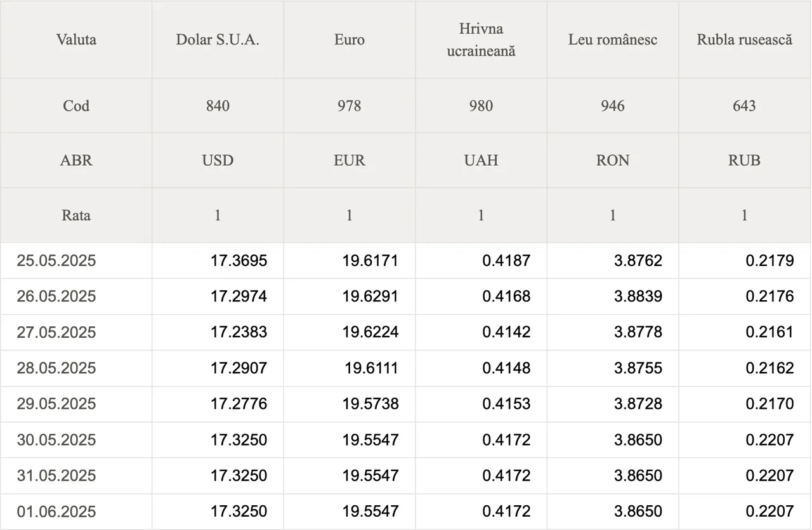Click RON rate 3.8839

(x=638, y=296)
